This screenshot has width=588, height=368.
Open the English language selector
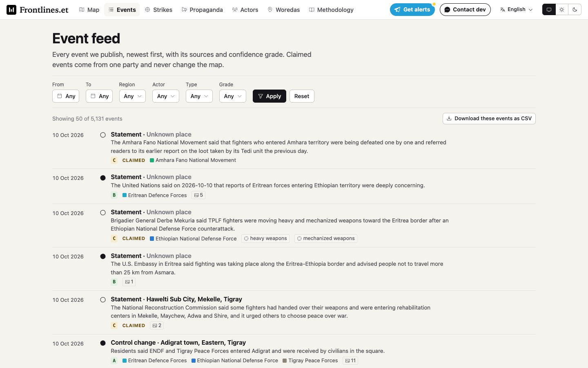(x=517, y=9)
